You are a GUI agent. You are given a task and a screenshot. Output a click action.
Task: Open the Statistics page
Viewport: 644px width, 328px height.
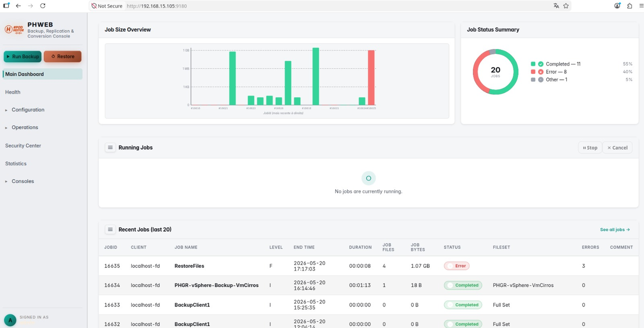[x=16, y=164]
